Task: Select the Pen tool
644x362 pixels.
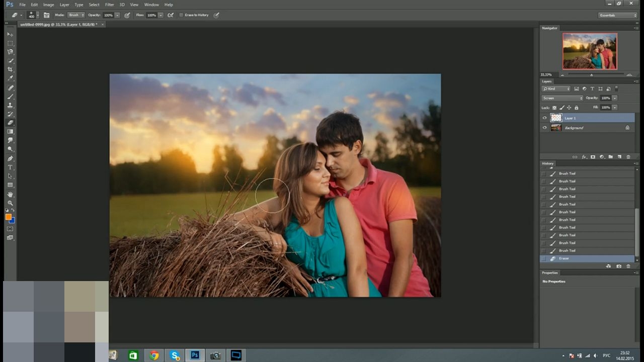Action: tap(10, 158)
